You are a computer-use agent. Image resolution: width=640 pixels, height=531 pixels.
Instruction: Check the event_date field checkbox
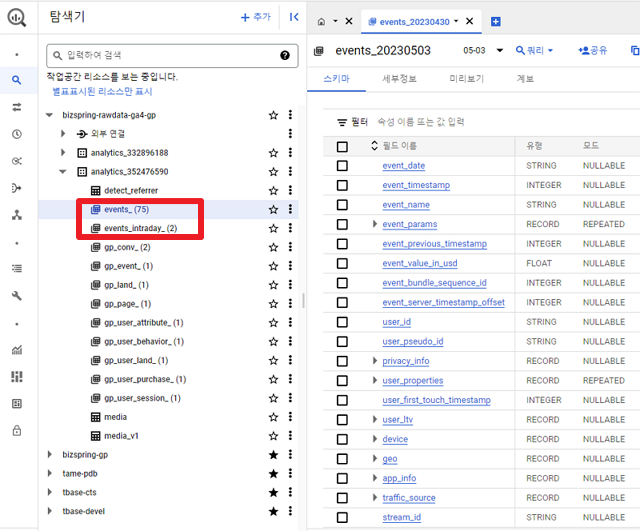coord(342,166)
